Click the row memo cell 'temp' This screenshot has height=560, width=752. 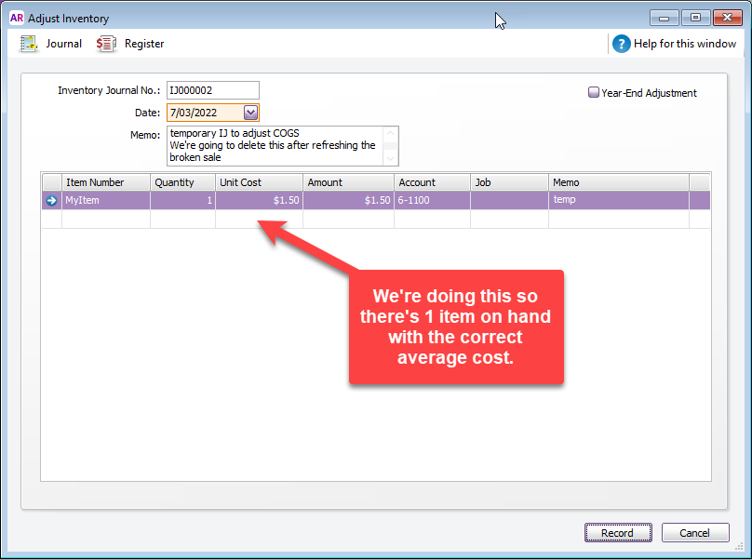tap(619, 200)
